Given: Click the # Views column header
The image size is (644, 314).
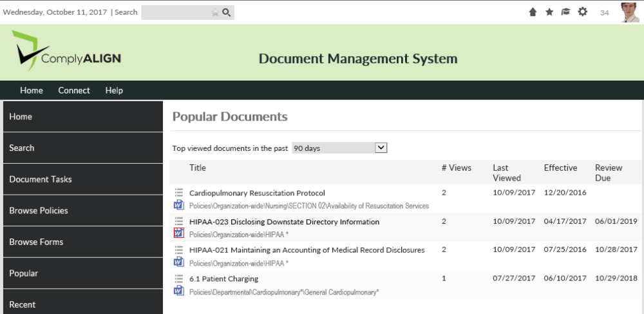Looking at the screenshot, I should tap(457, 168).
